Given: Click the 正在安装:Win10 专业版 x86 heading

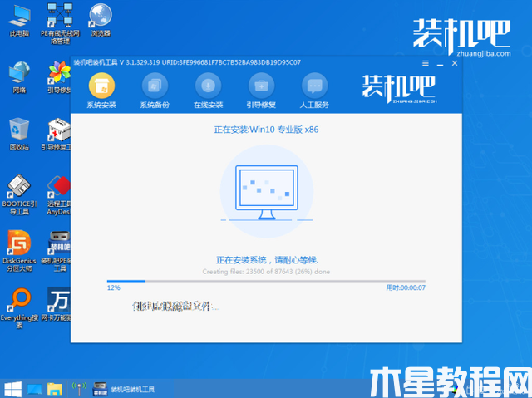Looking at the screenshot, I should (266, 130).
